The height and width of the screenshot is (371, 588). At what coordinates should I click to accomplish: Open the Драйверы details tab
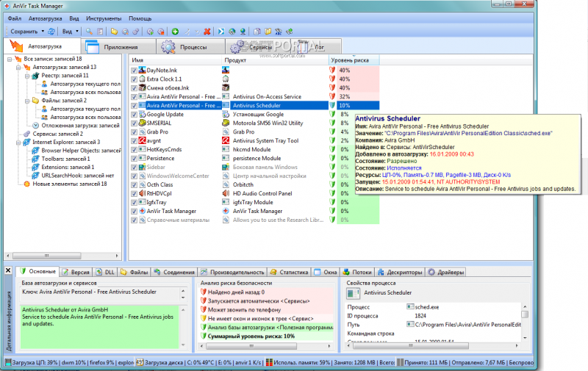click(x=446, y=272)
